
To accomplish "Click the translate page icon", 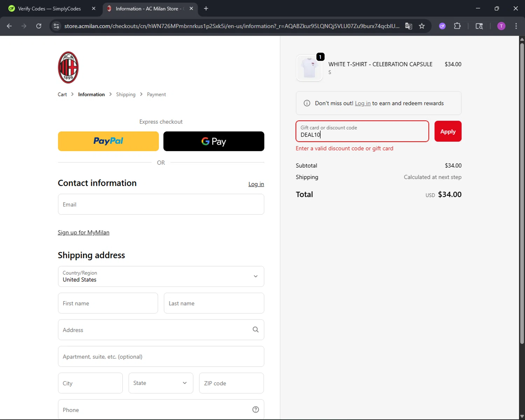I will pos(408,26).
